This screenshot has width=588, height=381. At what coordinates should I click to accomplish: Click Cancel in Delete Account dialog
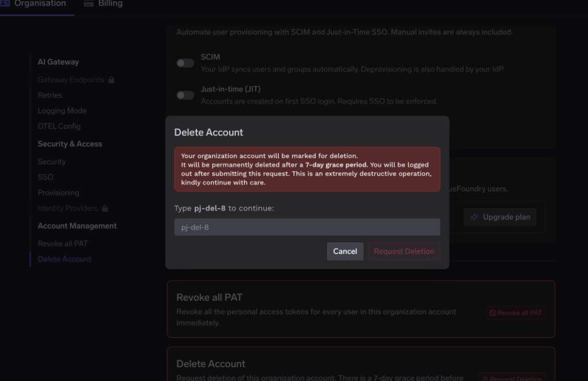coord(345,251)
